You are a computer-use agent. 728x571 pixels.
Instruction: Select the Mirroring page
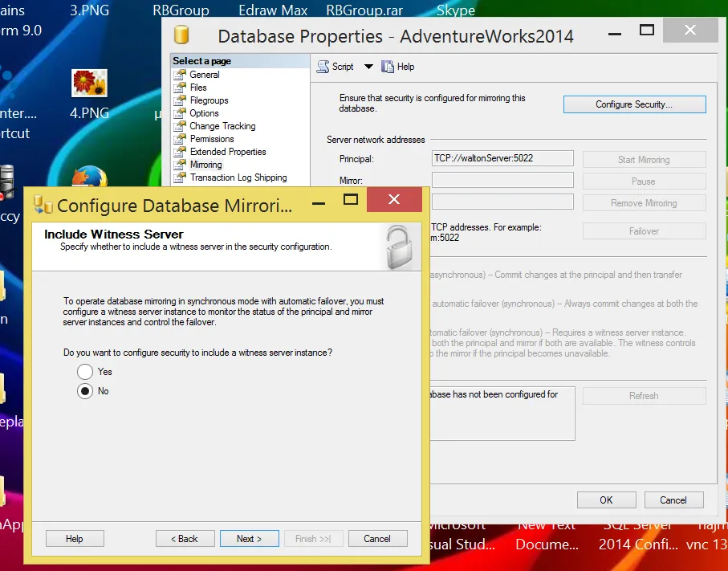205,165
